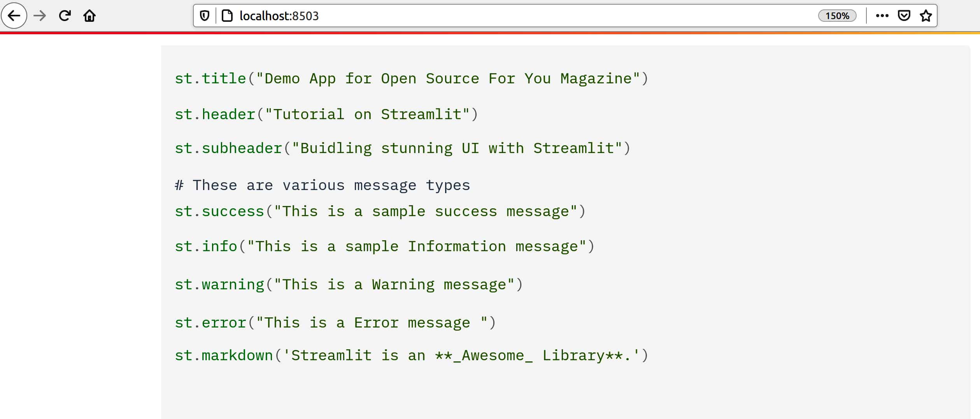Reset the 150% zoom level badge
The height and width of the screenshot is (419, 980).
click(837, 16)
